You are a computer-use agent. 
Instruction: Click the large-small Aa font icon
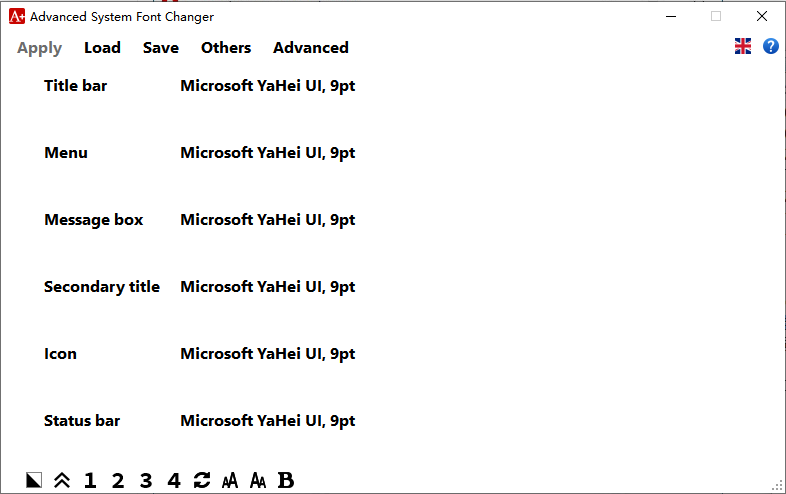coord(258,481)
